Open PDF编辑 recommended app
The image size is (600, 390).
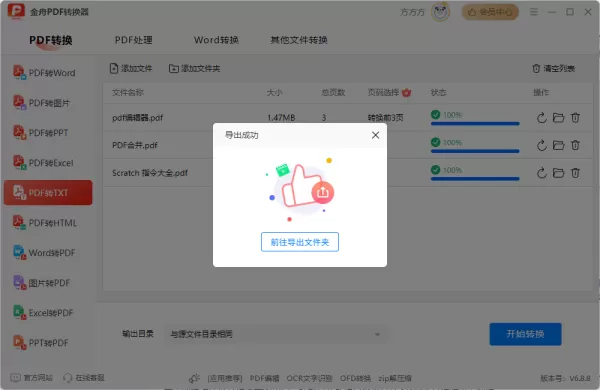(264, 378)
